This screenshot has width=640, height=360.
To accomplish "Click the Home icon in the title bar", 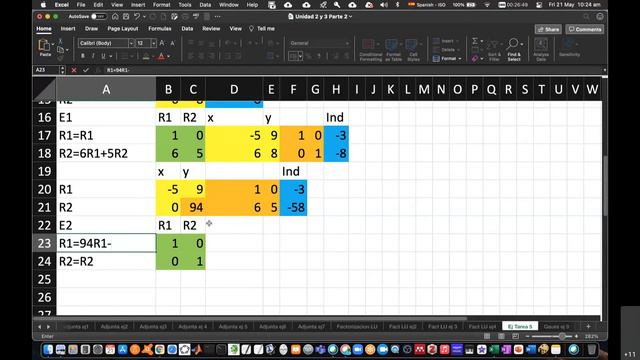I will tap(115, 17).
